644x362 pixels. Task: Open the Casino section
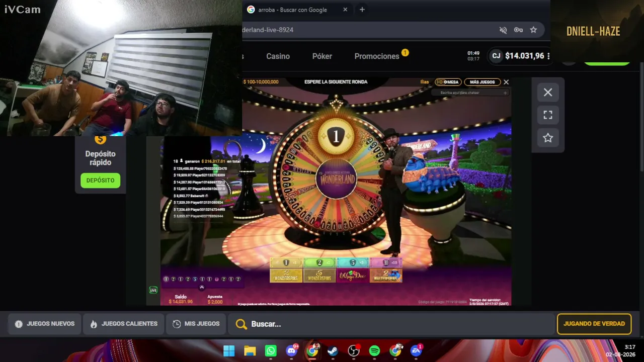pos(278,56)
